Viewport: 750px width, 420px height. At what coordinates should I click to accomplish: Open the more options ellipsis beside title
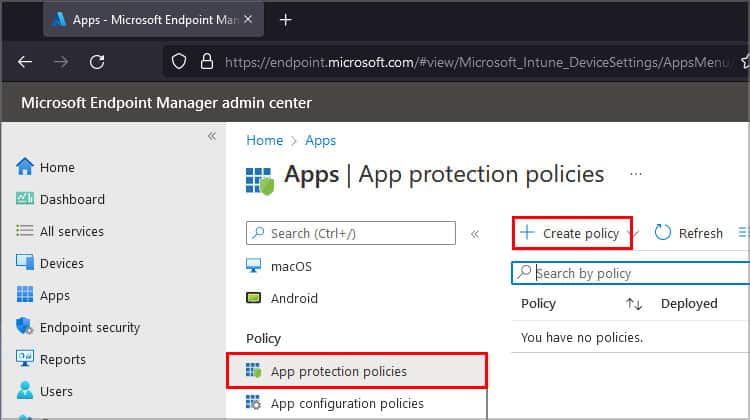[x=636, y=174]
